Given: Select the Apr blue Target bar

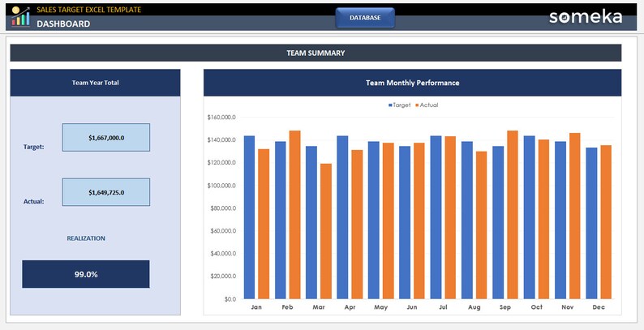Looking at the screenshot, I should point(342,217).
